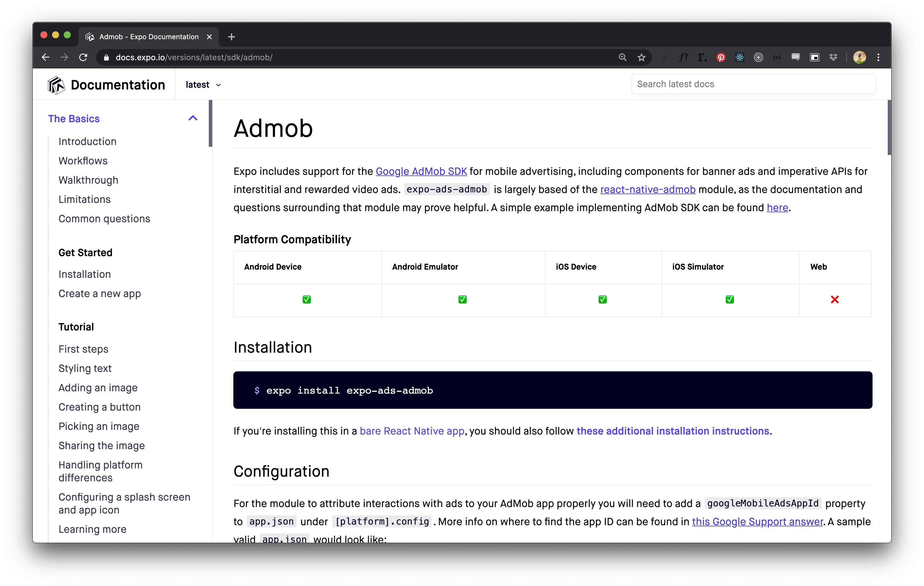
Task: Open Picking an image tutorial
Action: click(x=99, y=426)
